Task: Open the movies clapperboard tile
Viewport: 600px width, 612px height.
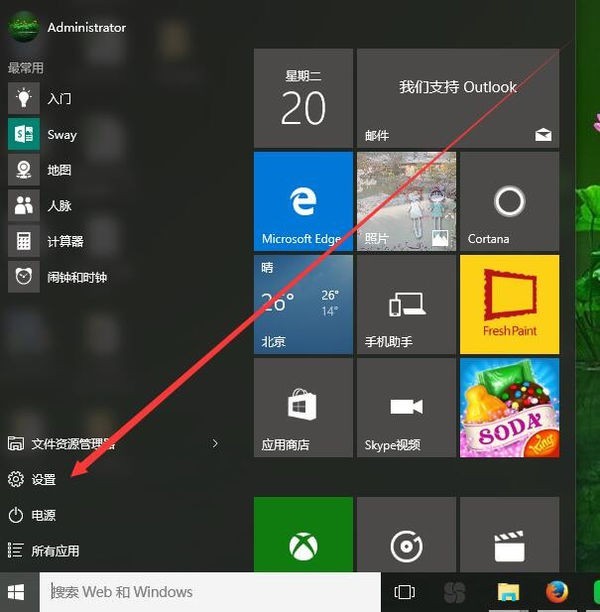Action: tap(509, 534)
